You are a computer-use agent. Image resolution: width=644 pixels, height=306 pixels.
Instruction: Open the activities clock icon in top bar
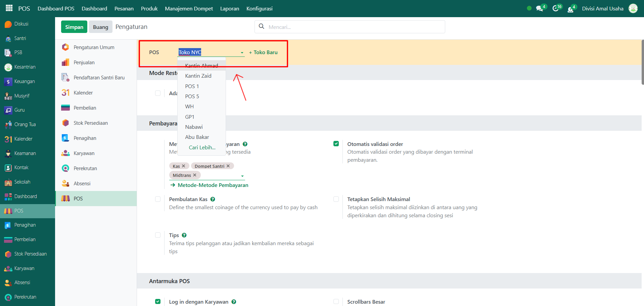click(555, 9)
